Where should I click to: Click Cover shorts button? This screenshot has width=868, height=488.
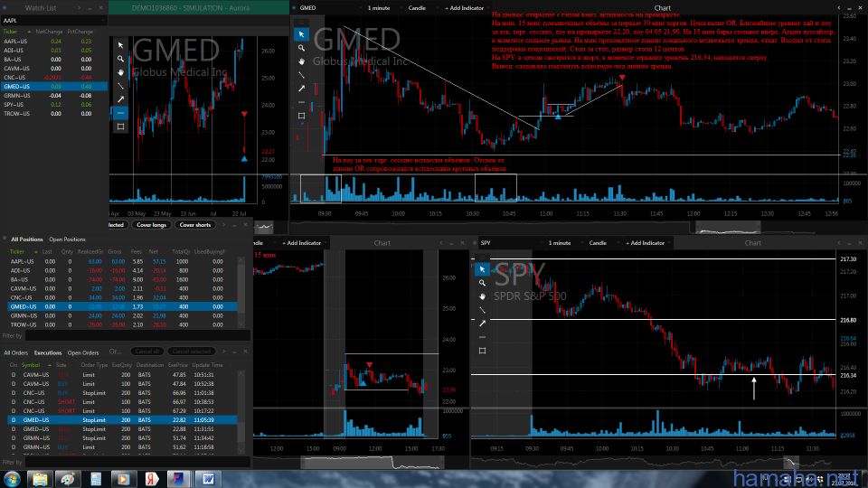[195, 225]
